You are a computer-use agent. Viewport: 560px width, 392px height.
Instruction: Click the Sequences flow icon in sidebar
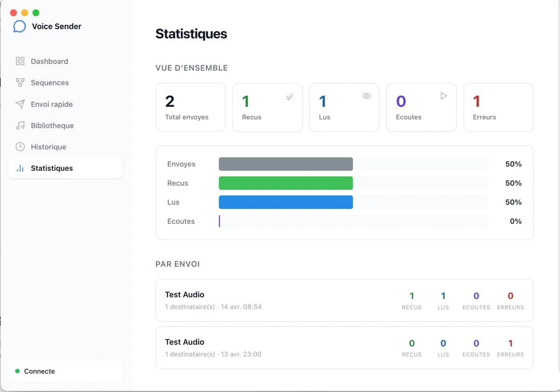(x=20, y=83)
